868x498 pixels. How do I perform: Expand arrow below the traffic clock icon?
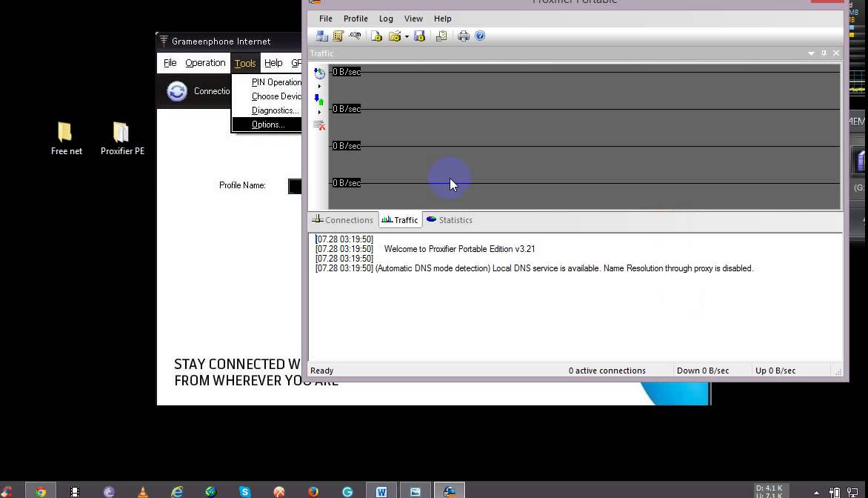[319, 87]
